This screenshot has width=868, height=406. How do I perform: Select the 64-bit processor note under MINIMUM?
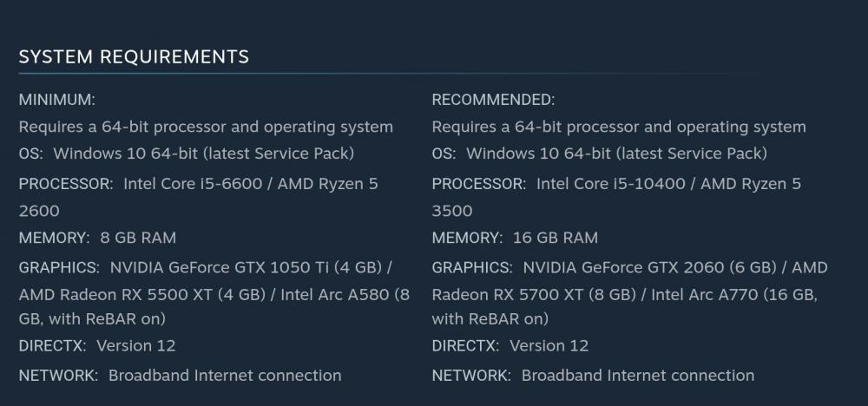(x=206, y=127)
